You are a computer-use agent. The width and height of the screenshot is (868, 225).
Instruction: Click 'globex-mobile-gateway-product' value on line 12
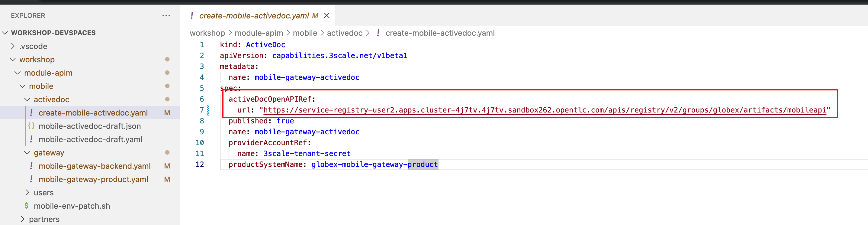pos(375,164)
